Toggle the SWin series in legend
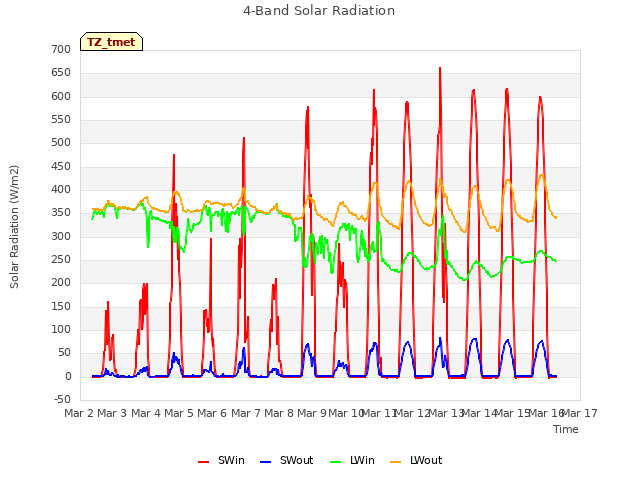 click(221, 460)
